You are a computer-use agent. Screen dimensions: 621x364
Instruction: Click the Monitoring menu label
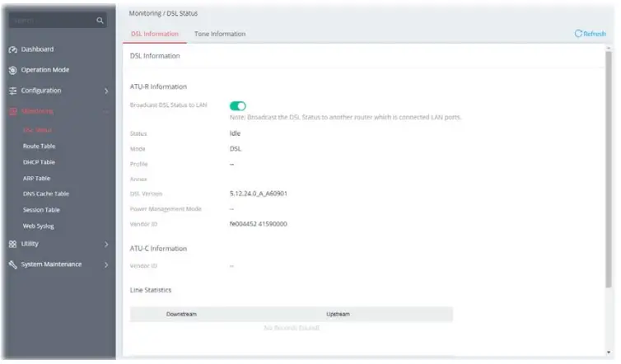tap(37, 111)
